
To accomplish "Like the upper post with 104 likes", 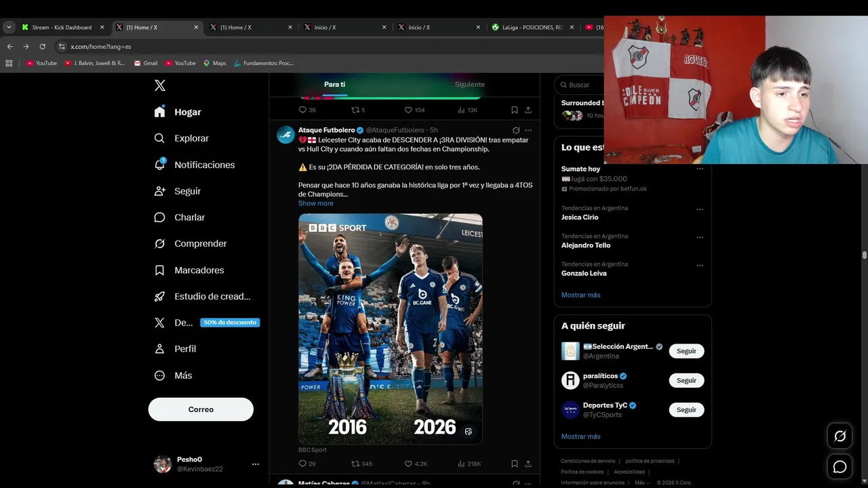I will (x=414, y=110).
